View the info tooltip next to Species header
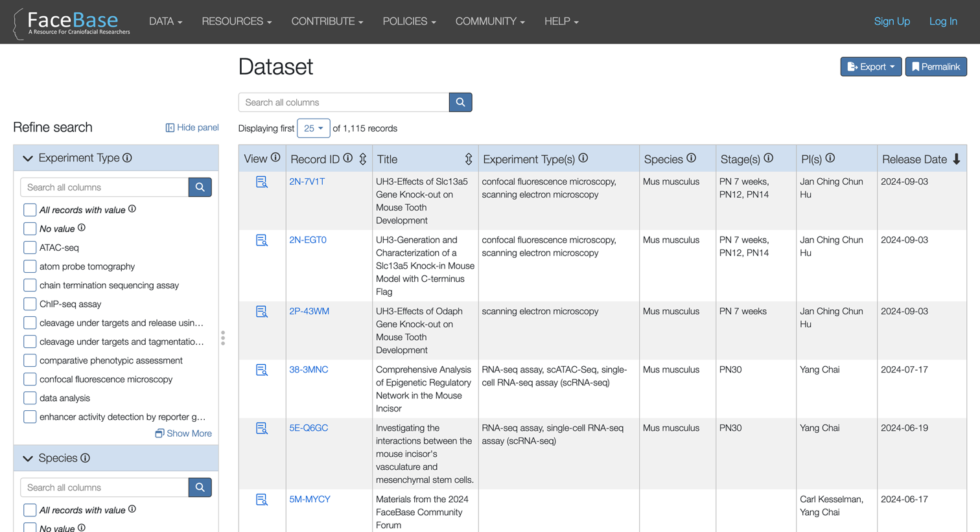 (x=692, y=157)
